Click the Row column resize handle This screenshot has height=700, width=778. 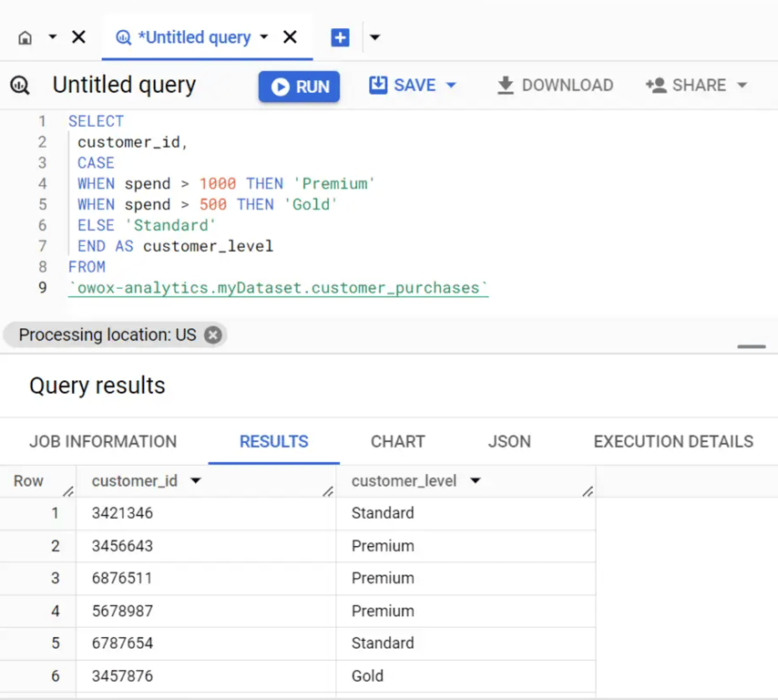coord(68,491)
